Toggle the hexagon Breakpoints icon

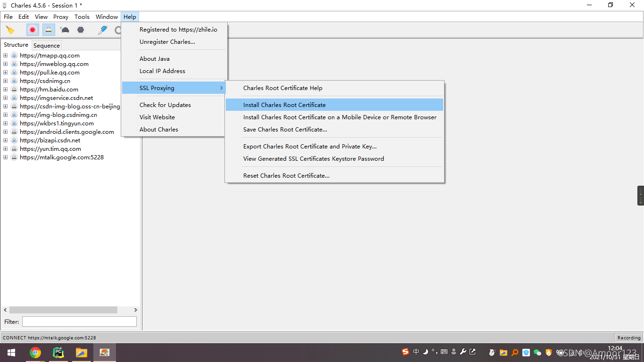[81, 30]
